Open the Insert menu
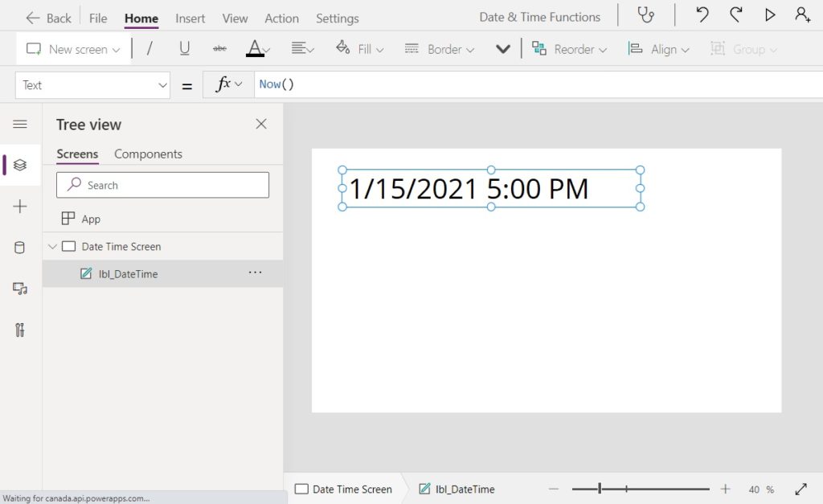This screenshot has width=823, height=504. click(190, 18)
